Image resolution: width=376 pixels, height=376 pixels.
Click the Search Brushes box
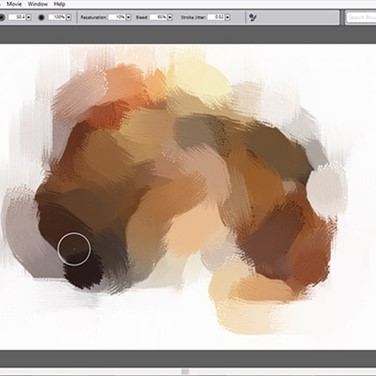coord(361,17)
